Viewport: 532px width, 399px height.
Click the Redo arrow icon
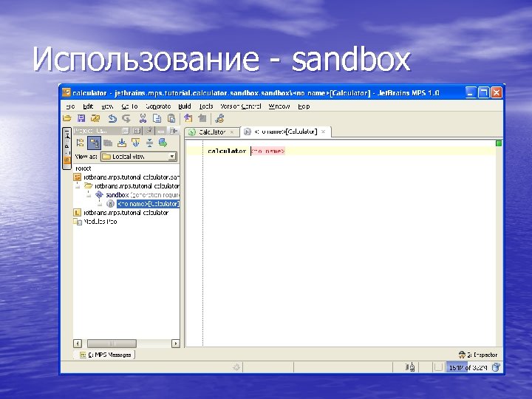[x=126, y=118]
